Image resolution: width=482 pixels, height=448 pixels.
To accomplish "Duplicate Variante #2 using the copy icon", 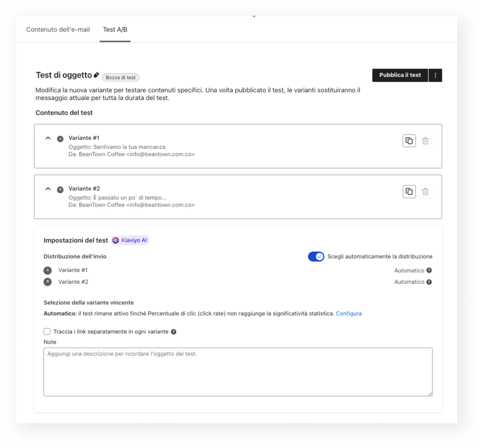I will point(409,191).
